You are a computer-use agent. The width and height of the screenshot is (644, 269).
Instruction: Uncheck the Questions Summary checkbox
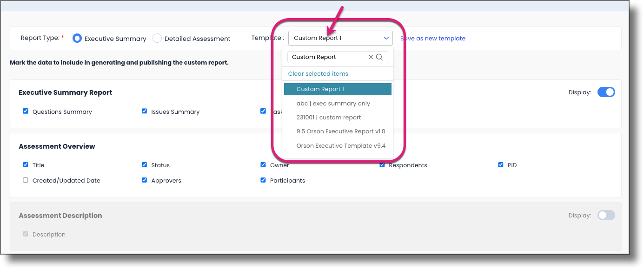coord(26,111)
